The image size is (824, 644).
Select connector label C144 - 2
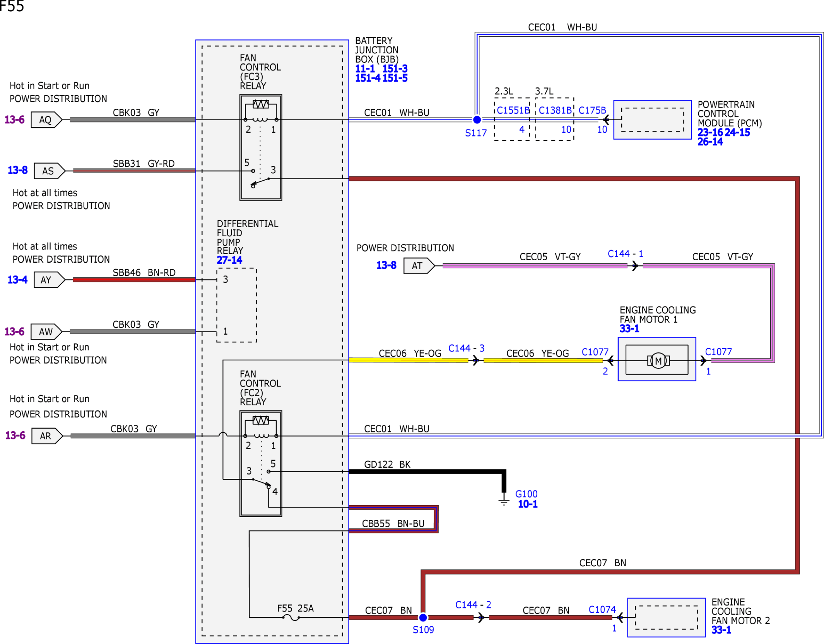pyautogui.click(x=474, y=605)
